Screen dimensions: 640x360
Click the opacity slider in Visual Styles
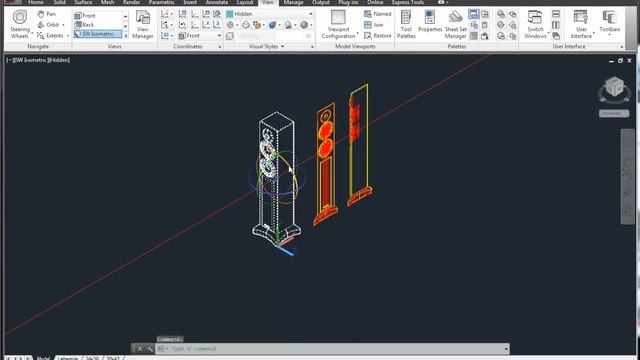[275, 36]
